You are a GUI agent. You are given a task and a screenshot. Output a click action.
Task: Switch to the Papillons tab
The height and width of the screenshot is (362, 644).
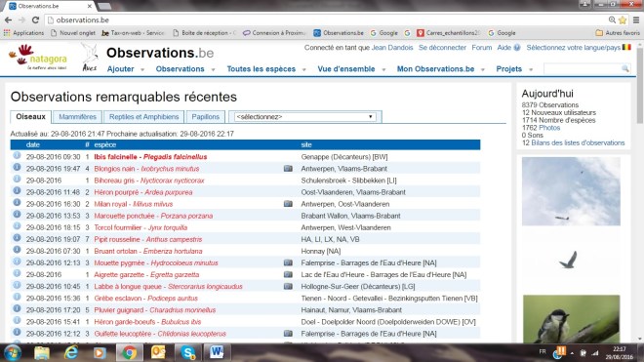pyautogui.click(x=205, y=117)
